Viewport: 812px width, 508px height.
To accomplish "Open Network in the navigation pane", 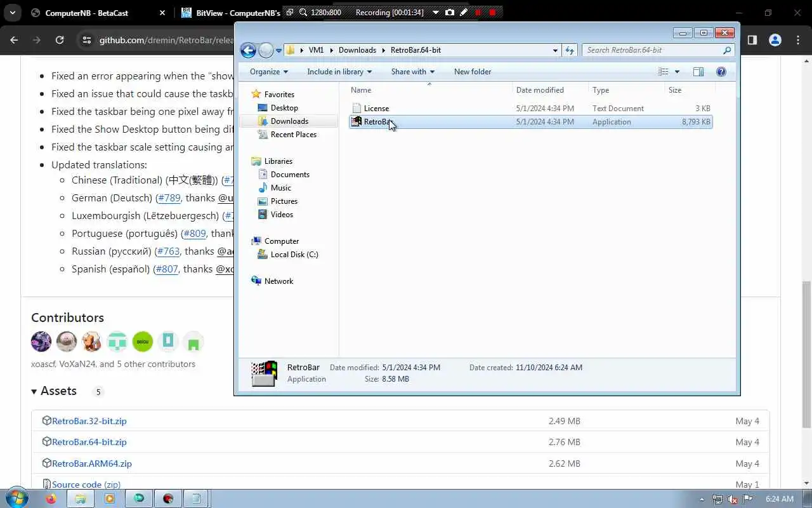I will pyautogui.click(x=278, y=281).
